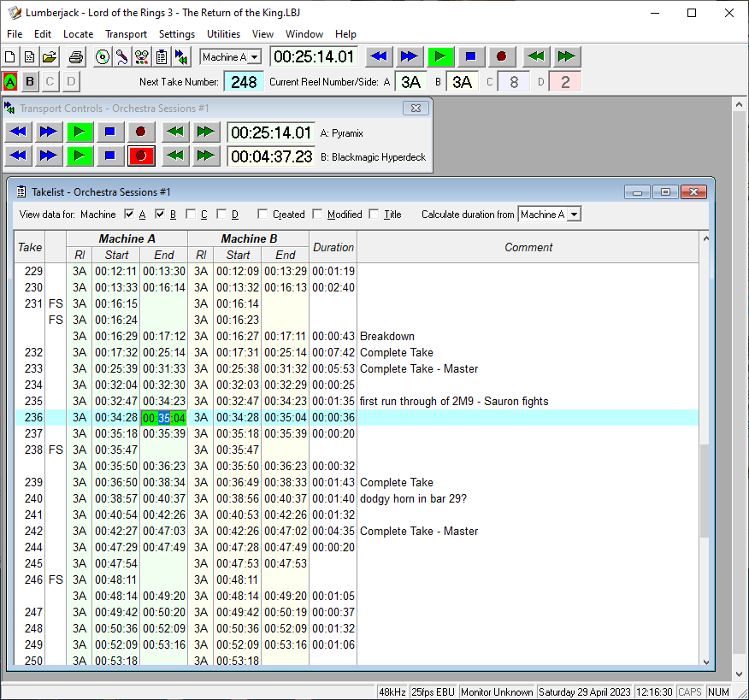The width and height of the screenshot is (749, 700).
Task: Select the comment 'dodgy horn in bar 29?'
Action: pyautogui.click(x=413, y=498)
